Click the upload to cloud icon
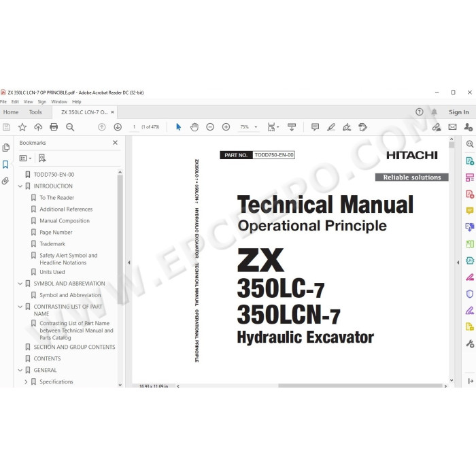The height and width of the screenshot is (476, 476). pos(38,127)
